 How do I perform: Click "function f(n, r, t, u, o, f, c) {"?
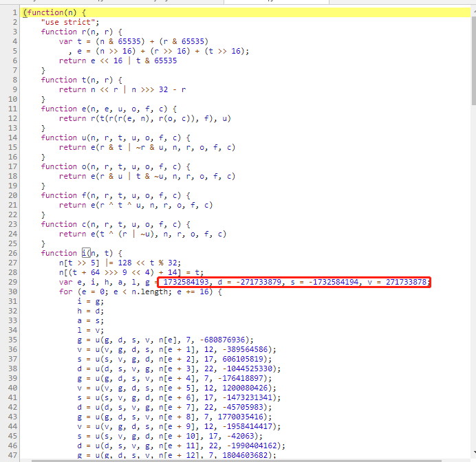[x=116, y=195]
